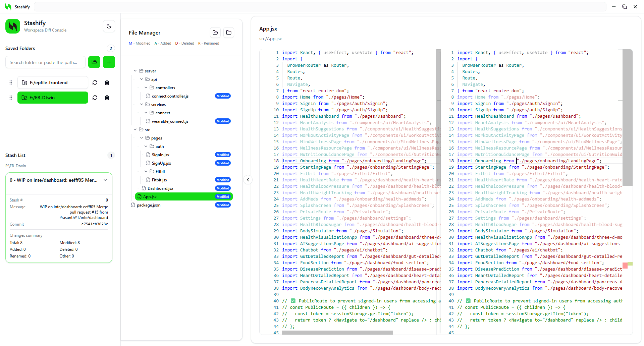Collapse the diff panel using the chevron handle
Viewport: 644px width, 346px height.
[x=248, y=180]
